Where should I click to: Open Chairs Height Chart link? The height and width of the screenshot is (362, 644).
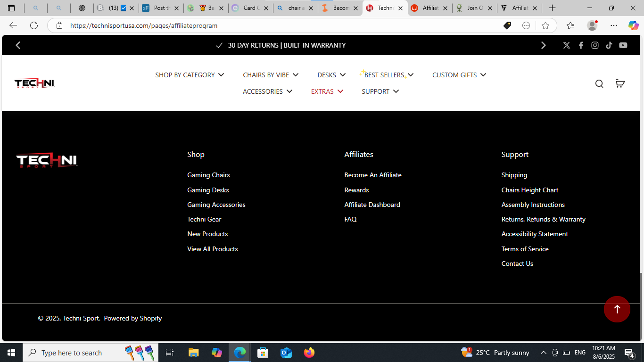(529, 190)
